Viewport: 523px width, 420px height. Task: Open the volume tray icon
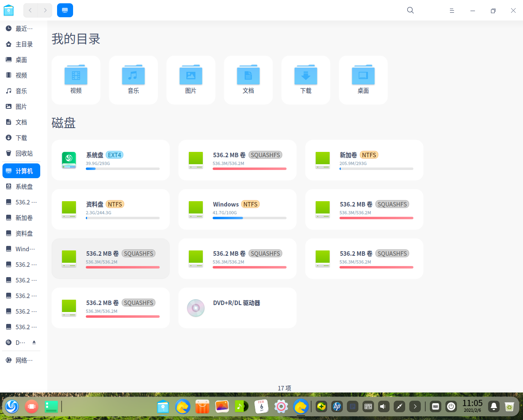384,406
